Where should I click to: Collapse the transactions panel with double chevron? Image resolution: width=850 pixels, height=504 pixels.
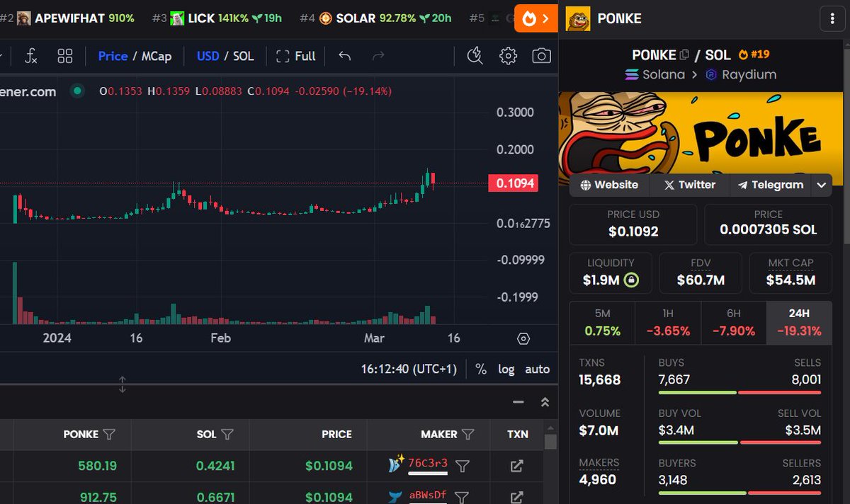[545, 401]
